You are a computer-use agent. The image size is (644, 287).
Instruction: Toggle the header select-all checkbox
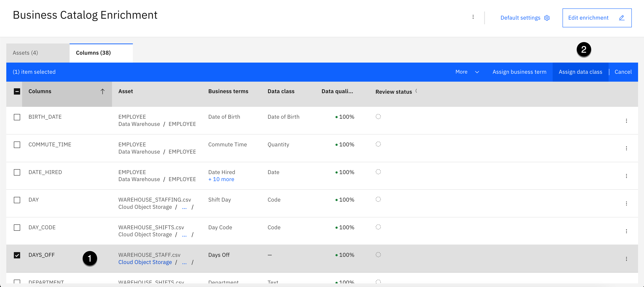(17, 92)
